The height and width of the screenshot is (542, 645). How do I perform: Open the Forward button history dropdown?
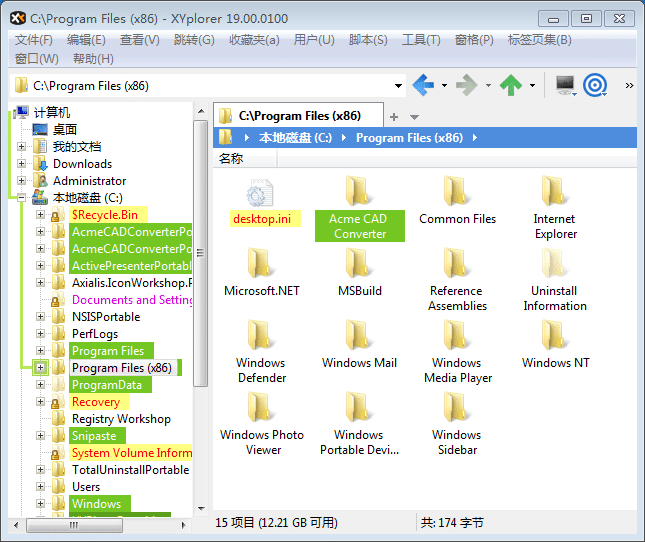click(488, 86)
